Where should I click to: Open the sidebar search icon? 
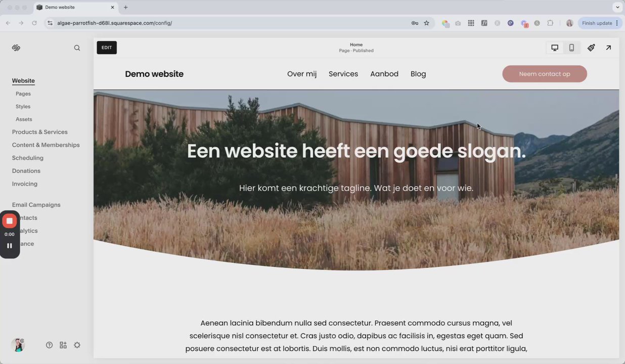pyautogui.click(x=77, y=48)
